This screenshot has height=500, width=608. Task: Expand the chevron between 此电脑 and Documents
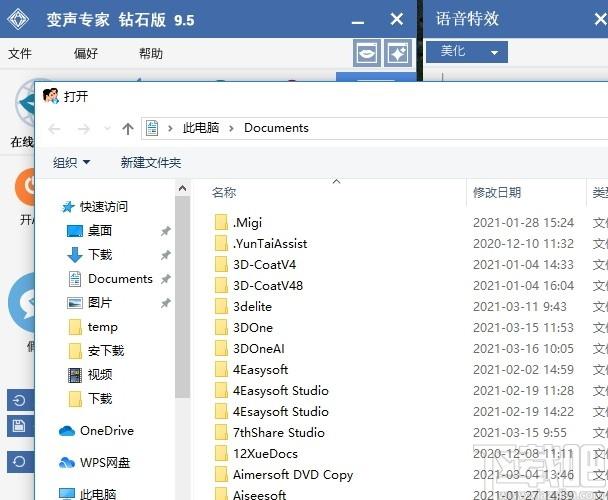(231, 128)
